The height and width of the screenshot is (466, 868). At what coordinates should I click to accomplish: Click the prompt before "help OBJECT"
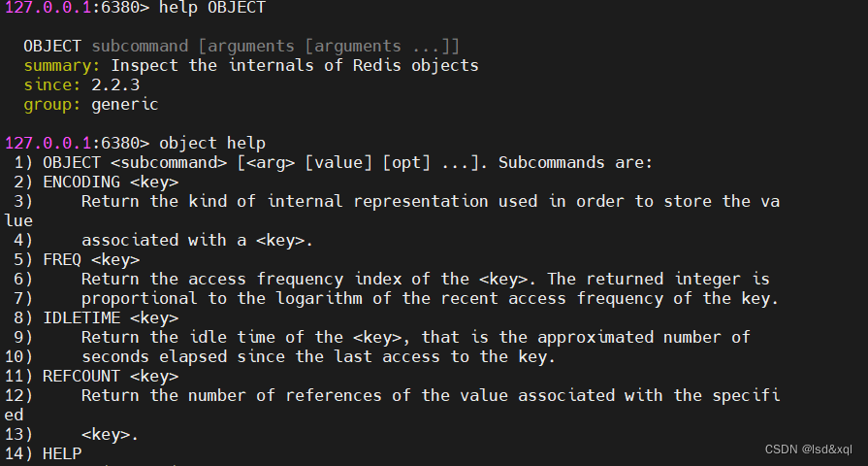coord(76,8)
